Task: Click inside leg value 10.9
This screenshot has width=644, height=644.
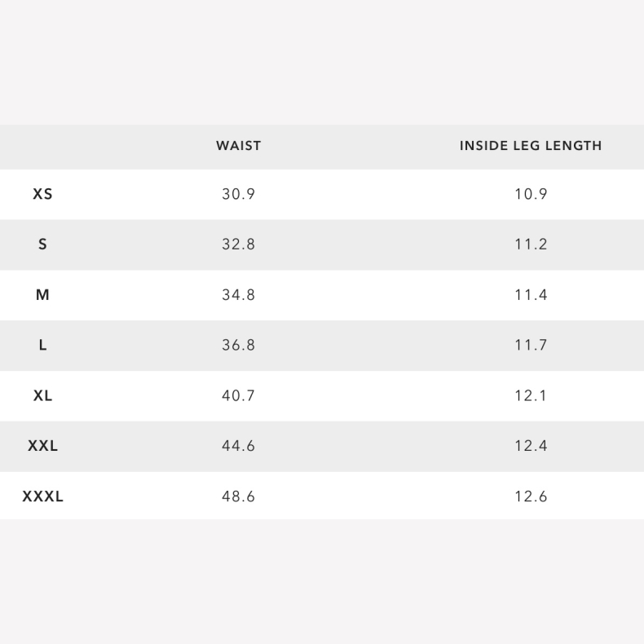Action: [x=531, y=194]
